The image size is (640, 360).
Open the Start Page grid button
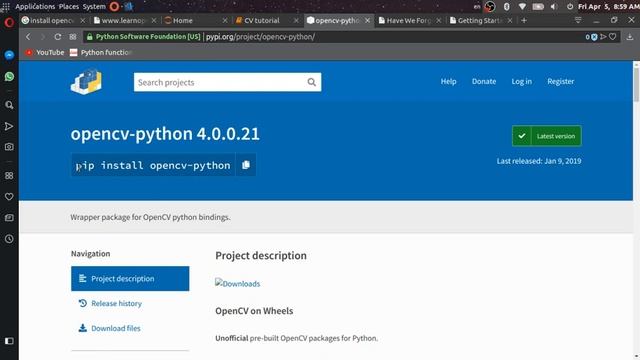coord(73,37)
